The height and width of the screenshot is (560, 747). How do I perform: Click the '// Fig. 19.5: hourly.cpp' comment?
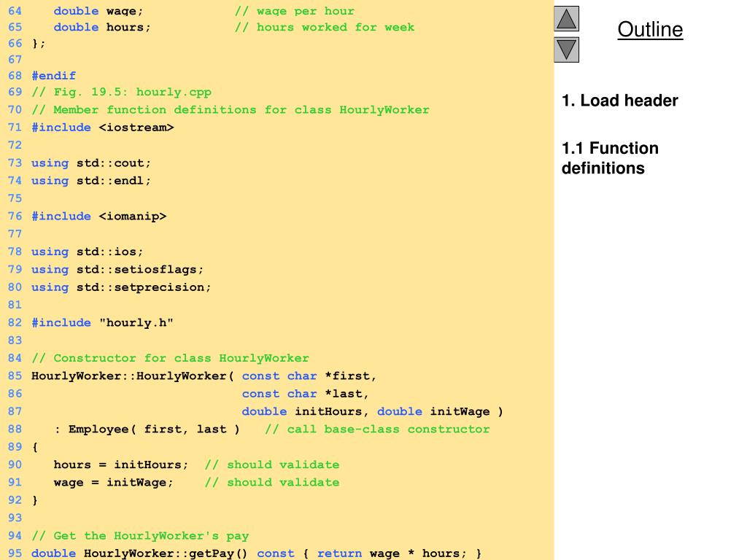[122, 92]
